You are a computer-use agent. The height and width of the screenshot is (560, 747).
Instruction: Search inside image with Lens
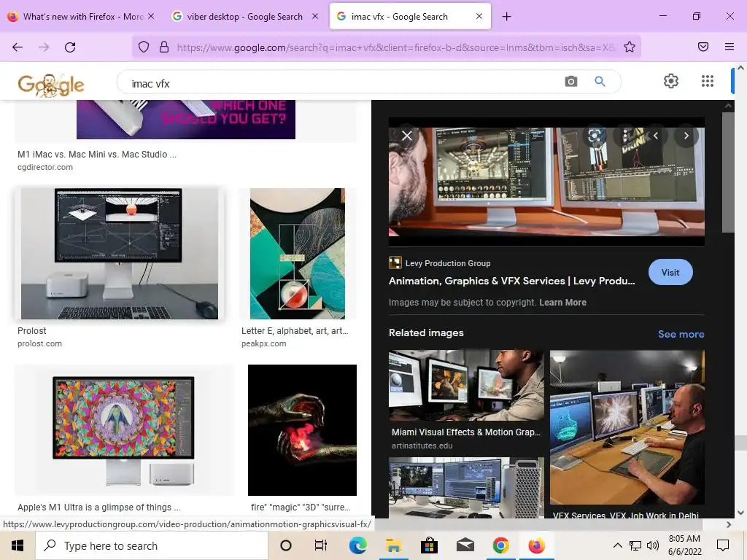pyautogui.click(x=595, y=136)
